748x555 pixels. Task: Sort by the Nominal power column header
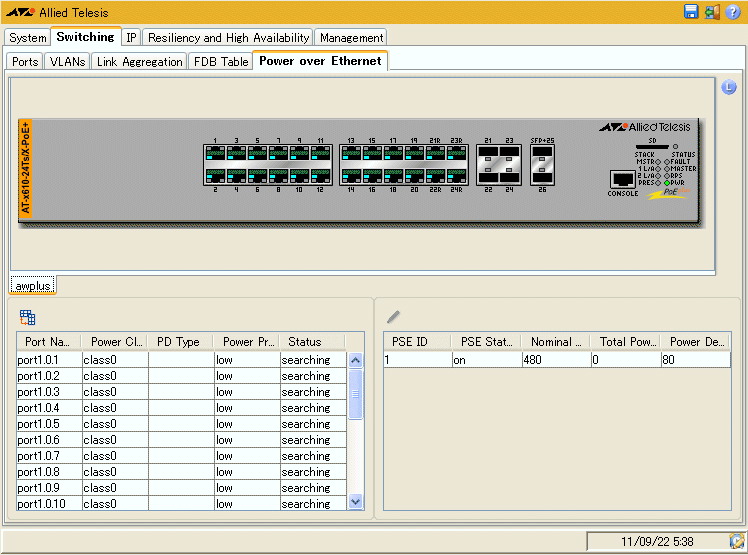[555, 342]
